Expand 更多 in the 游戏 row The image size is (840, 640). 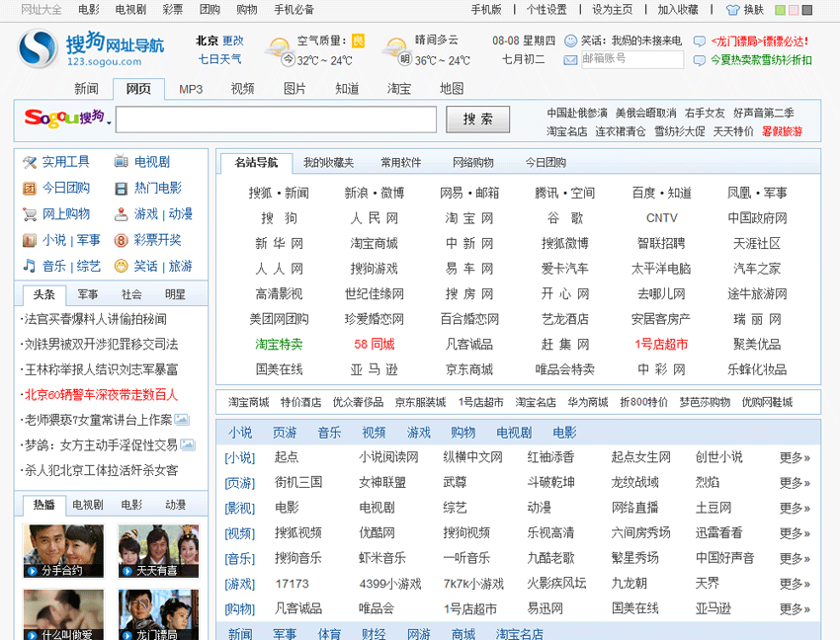[x=794, y=584]
